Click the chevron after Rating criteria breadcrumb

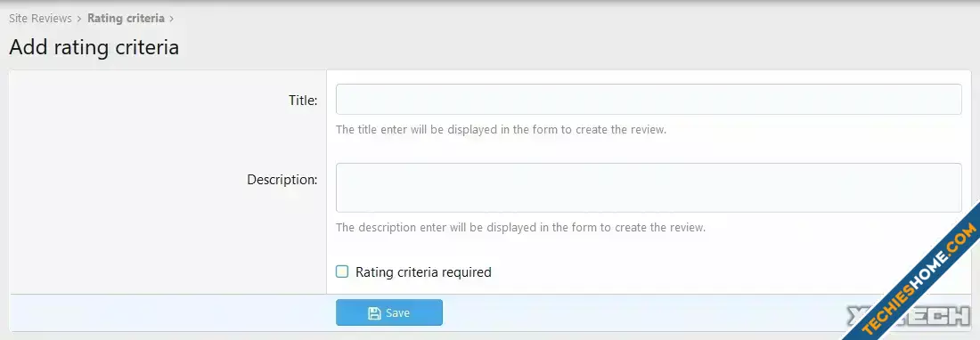point(171,19)
